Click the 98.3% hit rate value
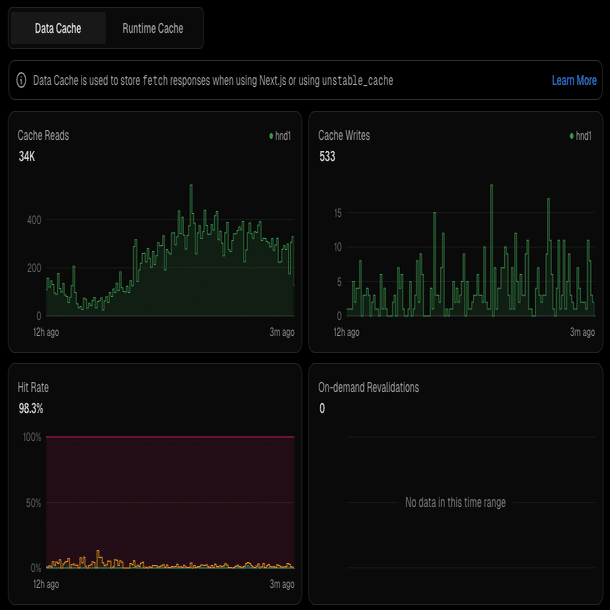The height and width of the screenshot is (610, 610). point(31,408)
